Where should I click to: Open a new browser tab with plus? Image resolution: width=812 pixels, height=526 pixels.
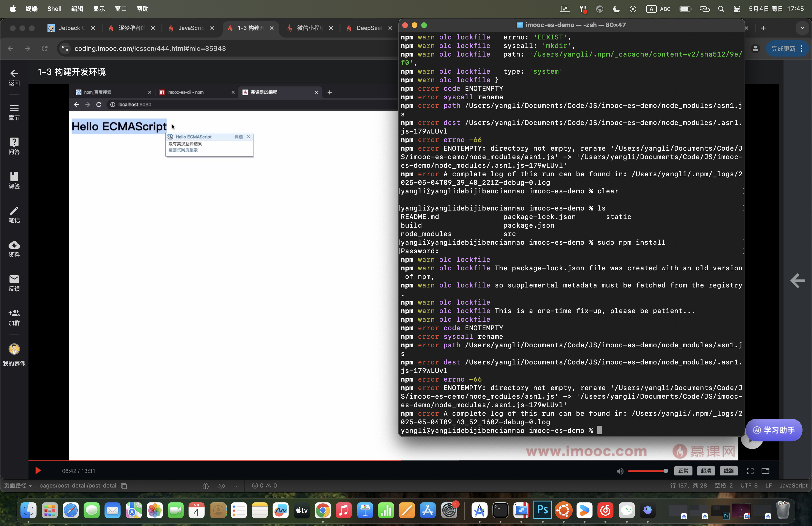[x=764, y=28]
